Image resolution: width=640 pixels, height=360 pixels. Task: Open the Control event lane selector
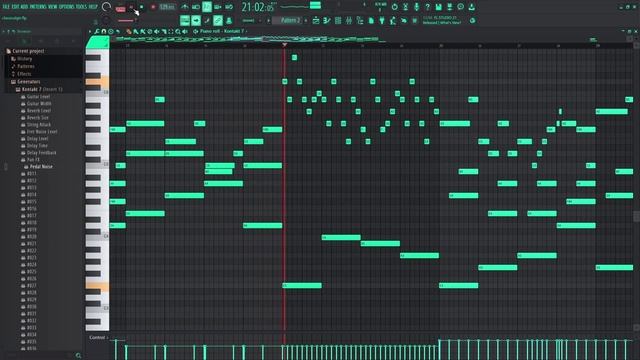[99, 338]
